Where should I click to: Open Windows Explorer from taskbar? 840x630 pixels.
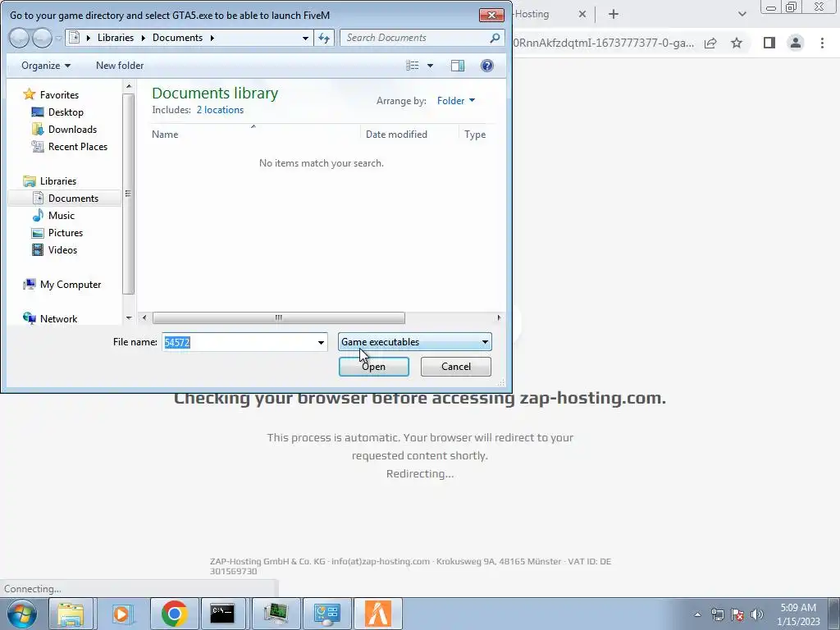pos(71,614)
